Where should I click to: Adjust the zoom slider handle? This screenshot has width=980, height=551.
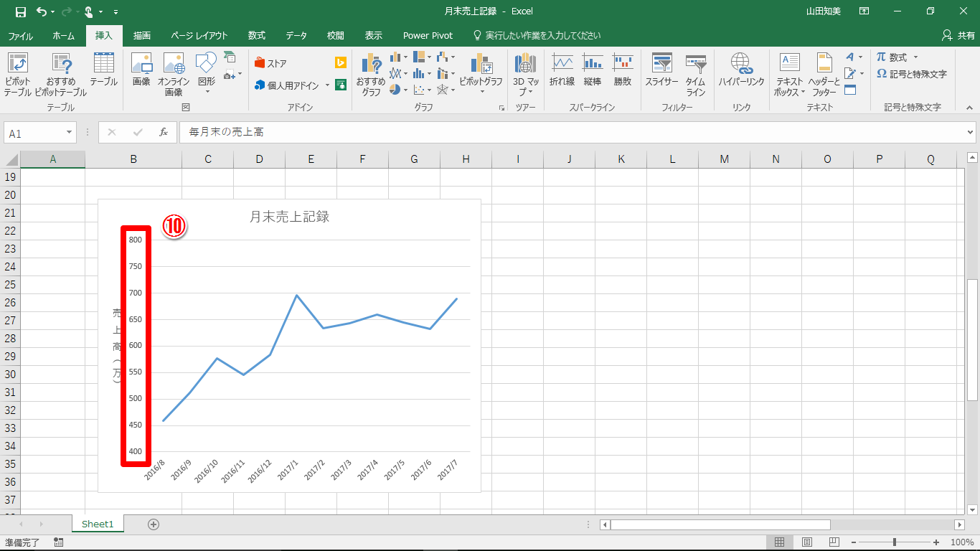pyautogui.click(x=894, y=542)
